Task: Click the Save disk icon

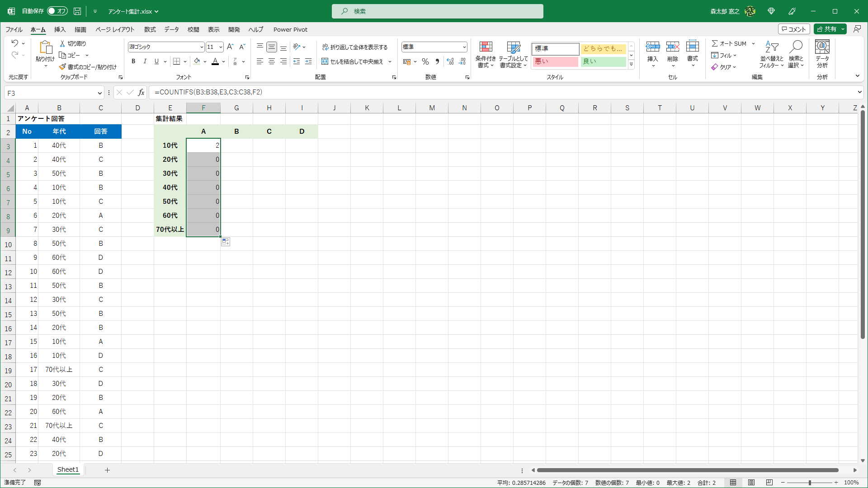Action: click(x=77, y=11)
